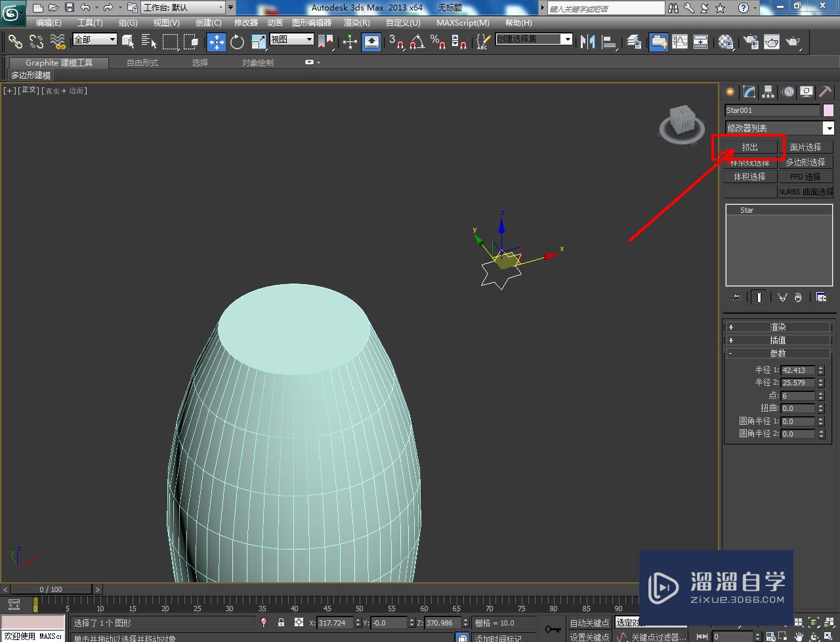Click the 挤出 modifier button
The width and height of the screenshot is (840, 642).
pyautogui.click(x=750, y=147)
